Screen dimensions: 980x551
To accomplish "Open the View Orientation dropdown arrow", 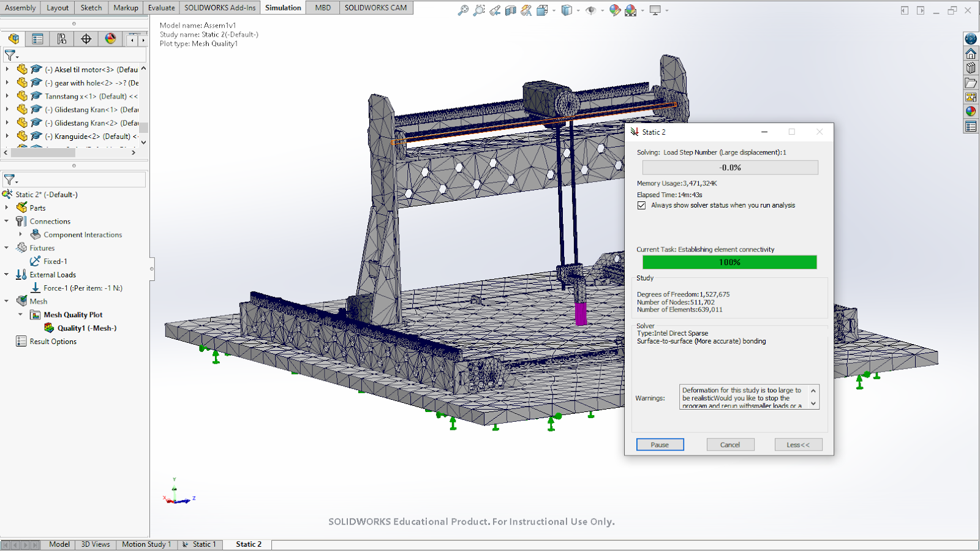I will point(553,10).
